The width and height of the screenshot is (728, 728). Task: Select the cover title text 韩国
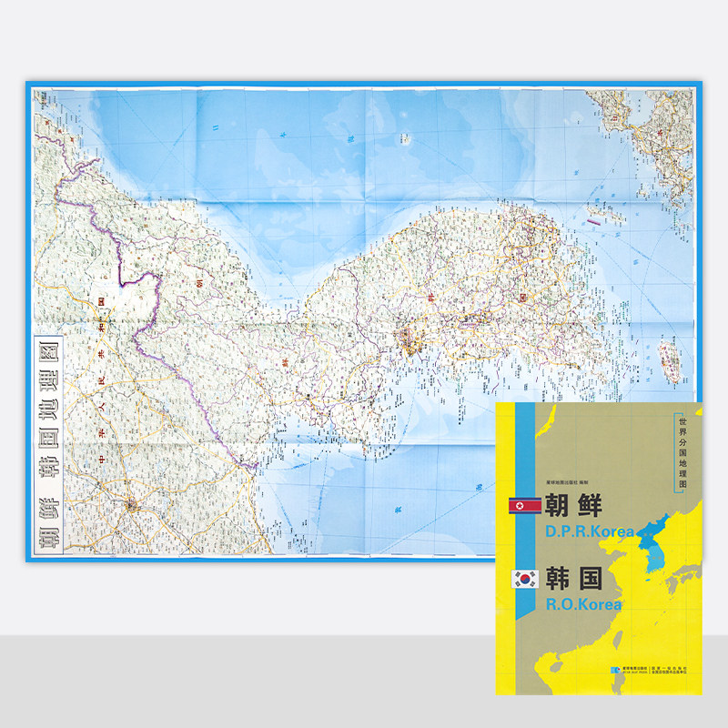[x=574, y=579]
